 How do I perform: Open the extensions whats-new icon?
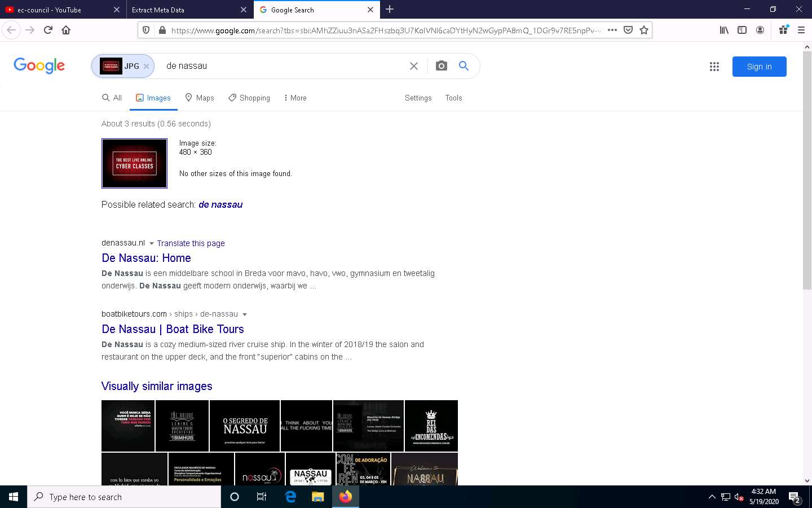tap(783, 30)
